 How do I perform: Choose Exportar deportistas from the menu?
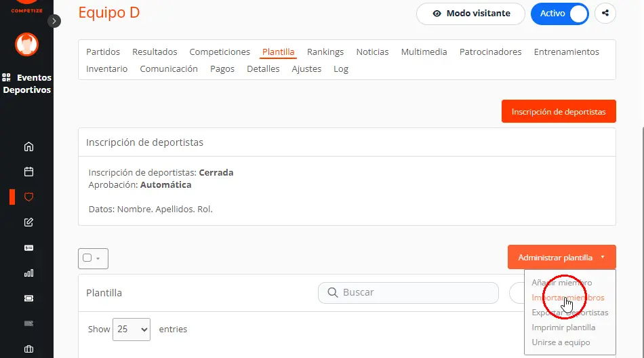point(569,313)
